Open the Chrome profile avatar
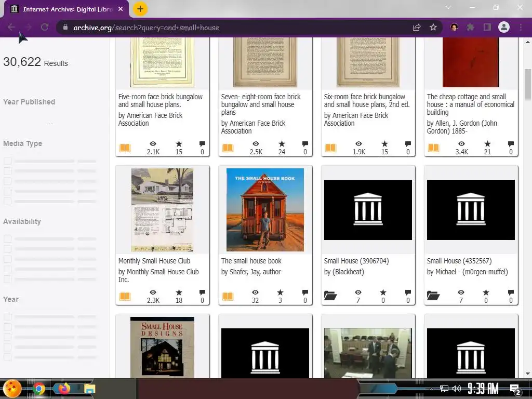 click(x=504, y=27)
